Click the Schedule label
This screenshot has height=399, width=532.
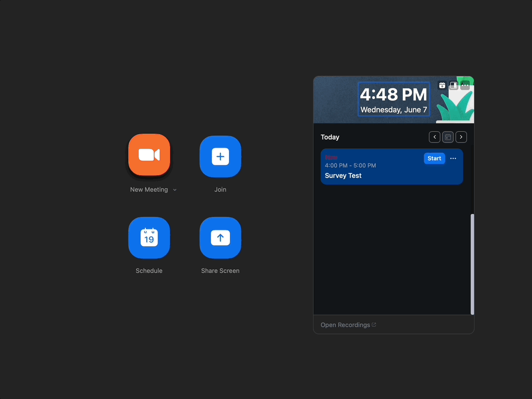(149, 271)
